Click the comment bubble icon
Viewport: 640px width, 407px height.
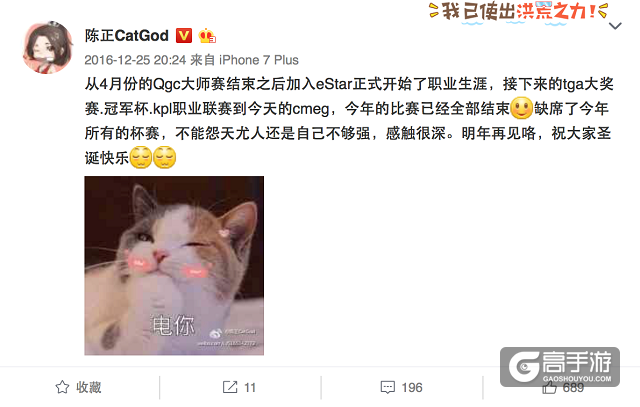pyautogui.click(x=387, y=387)
